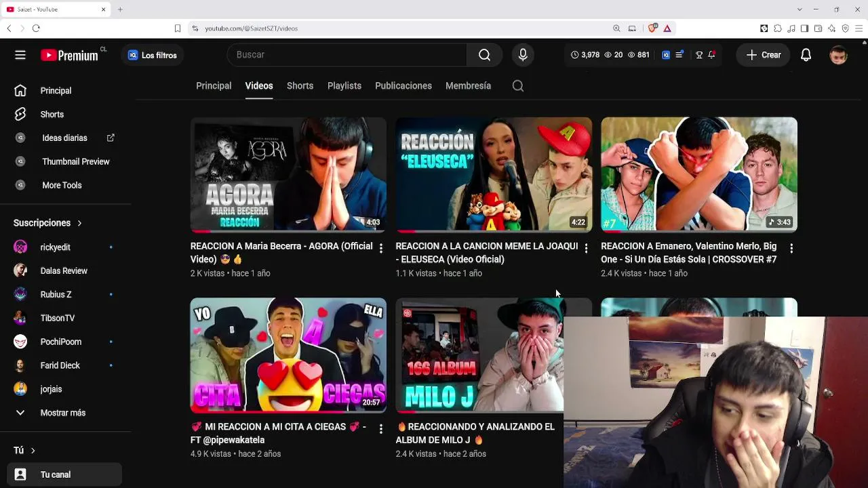This screenshot has width=868, height=488.
Task: Open the browser extensions puzzle icon
Action: (x=777, y=28)
